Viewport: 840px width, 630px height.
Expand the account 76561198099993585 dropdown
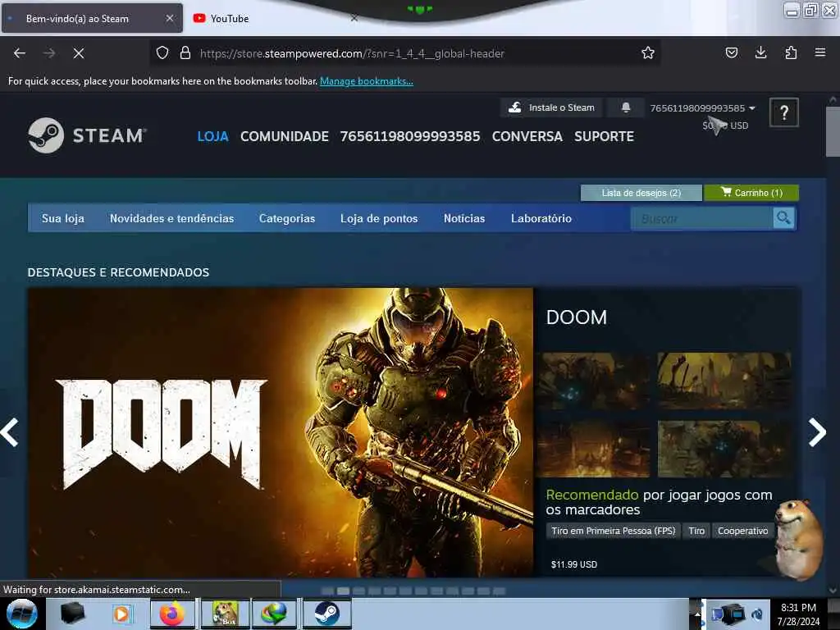(702, 108)
